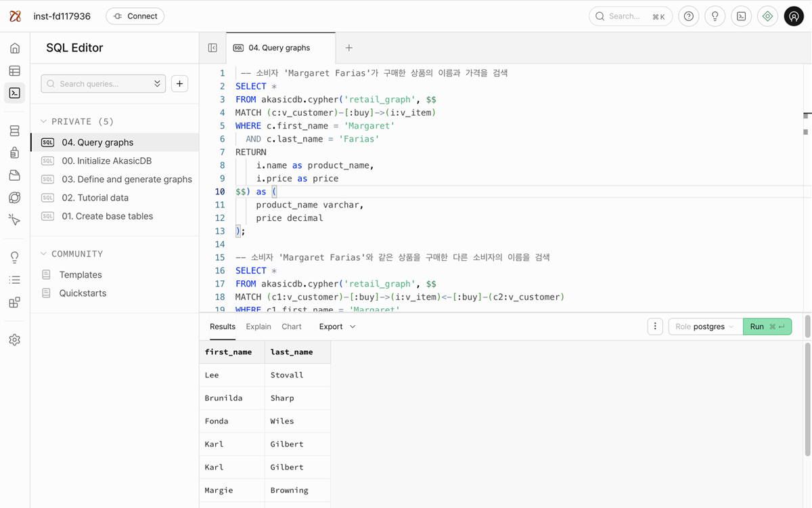This screenshot has width=812, height=508.
Task: Open the inline SQL terminal icon
Action: [x=742, y=16]
